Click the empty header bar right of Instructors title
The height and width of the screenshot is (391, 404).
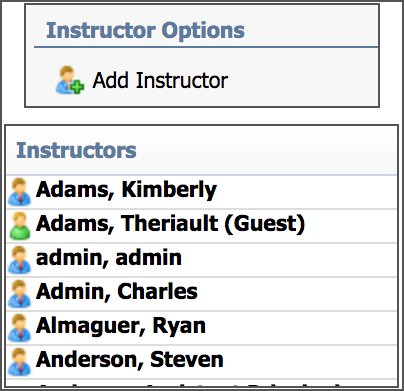pos(267,150)
